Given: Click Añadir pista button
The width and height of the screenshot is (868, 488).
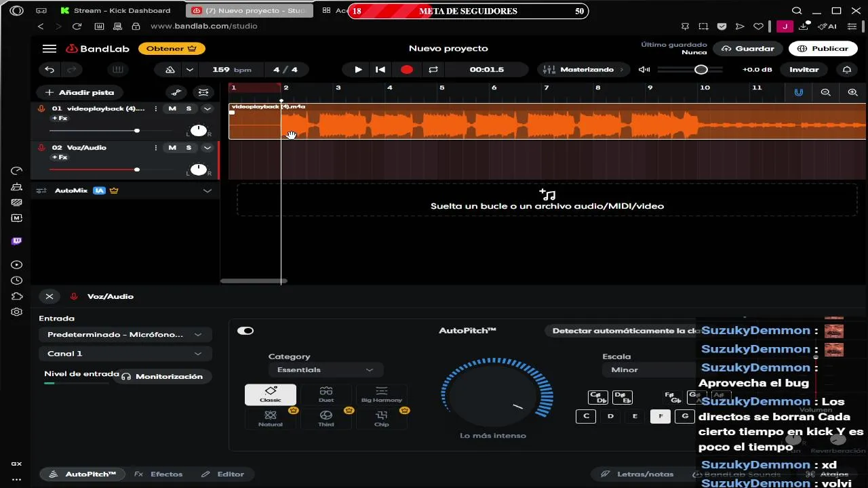Looking at the screenshot, I should pyautogui.click(x=79, y=92).
